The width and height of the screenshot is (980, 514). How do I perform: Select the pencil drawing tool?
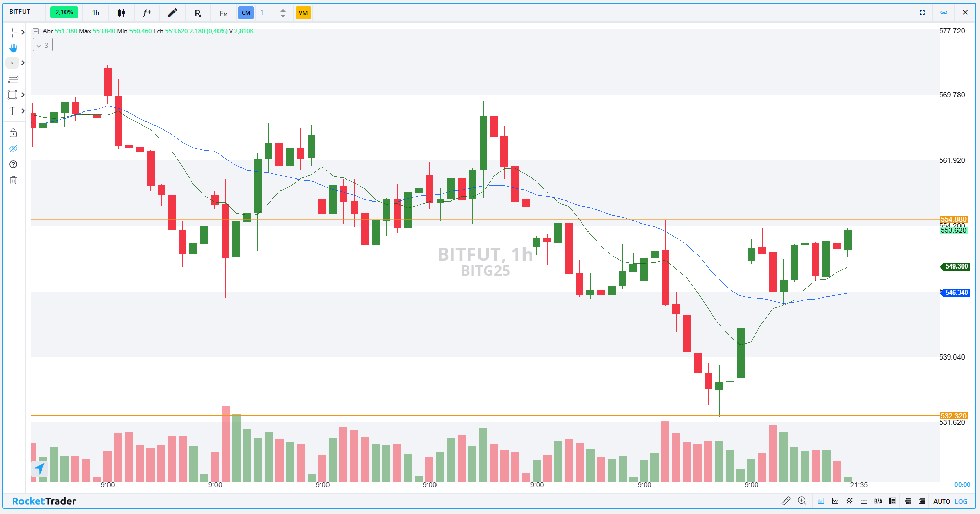(x=172, y=13)
